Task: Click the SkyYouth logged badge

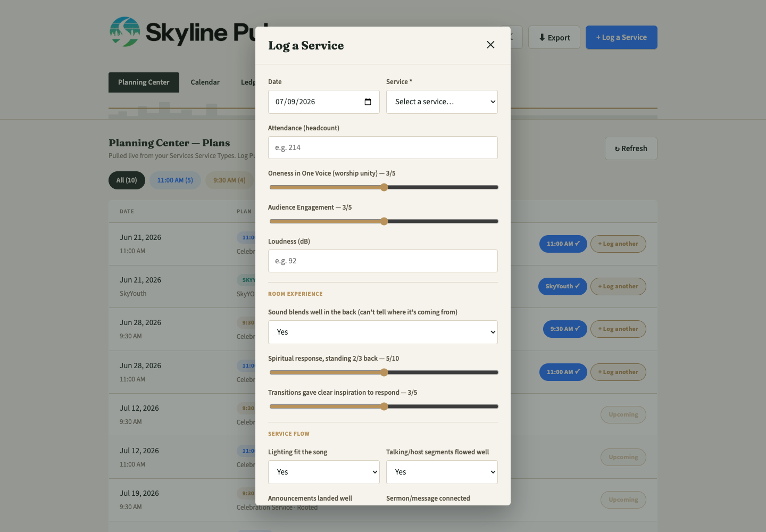Action: click(x=563, y=286)
